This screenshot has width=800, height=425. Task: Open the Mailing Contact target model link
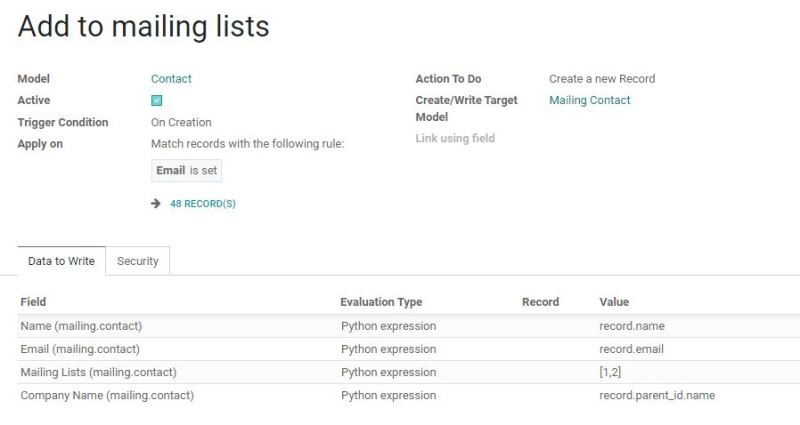click(x=589, y=100)
